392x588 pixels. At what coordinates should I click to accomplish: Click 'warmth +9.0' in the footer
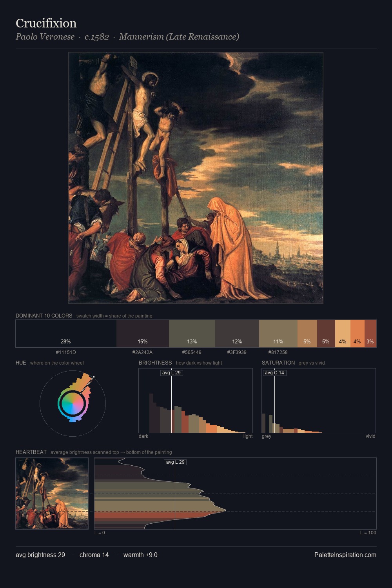tap(140, 555)
